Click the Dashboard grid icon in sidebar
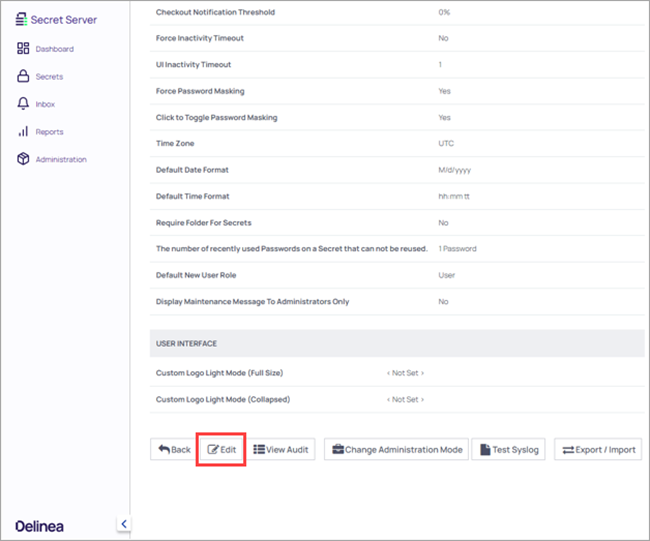 coord(23,49)
